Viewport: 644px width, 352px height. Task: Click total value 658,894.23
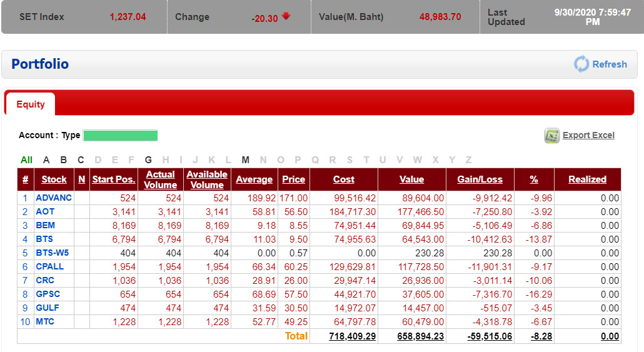tap(421, 336)
